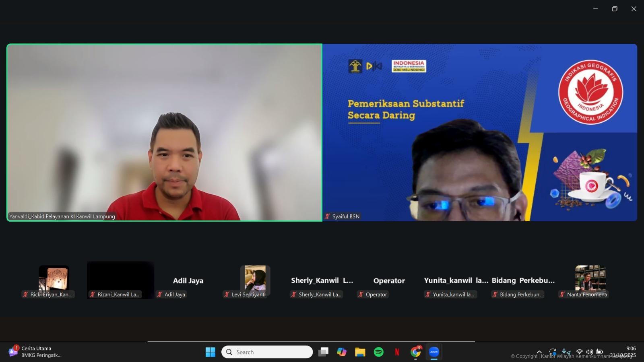Open the Windows Start menu
This screenshot has height=362, width=644.
coord(210,352)
